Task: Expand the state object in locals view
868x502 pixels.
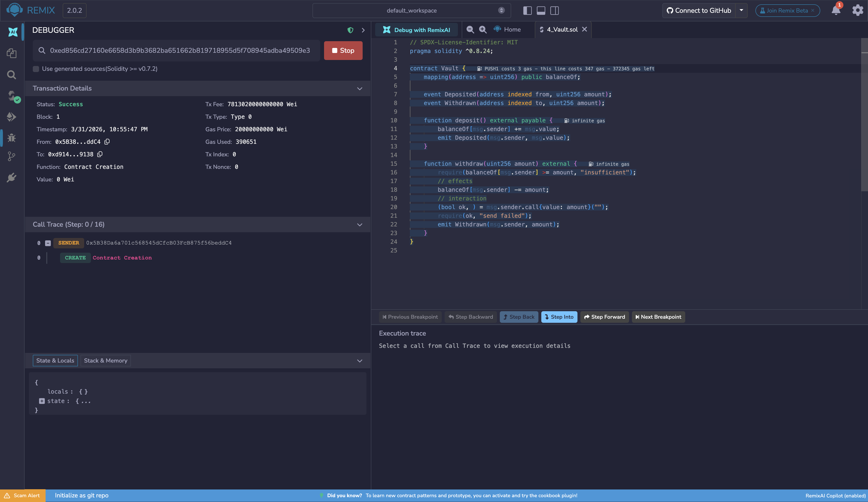Action: pos(42,401)
